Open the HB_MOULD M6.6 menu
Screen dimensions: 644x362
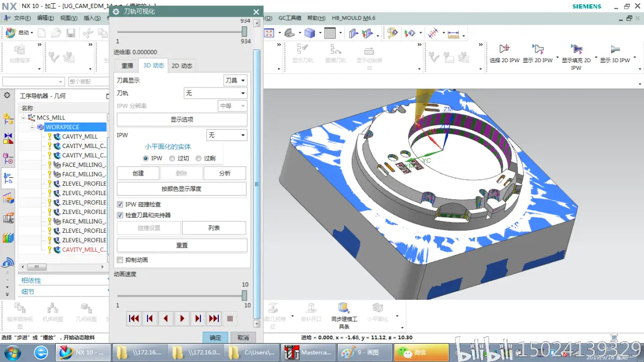353,18
